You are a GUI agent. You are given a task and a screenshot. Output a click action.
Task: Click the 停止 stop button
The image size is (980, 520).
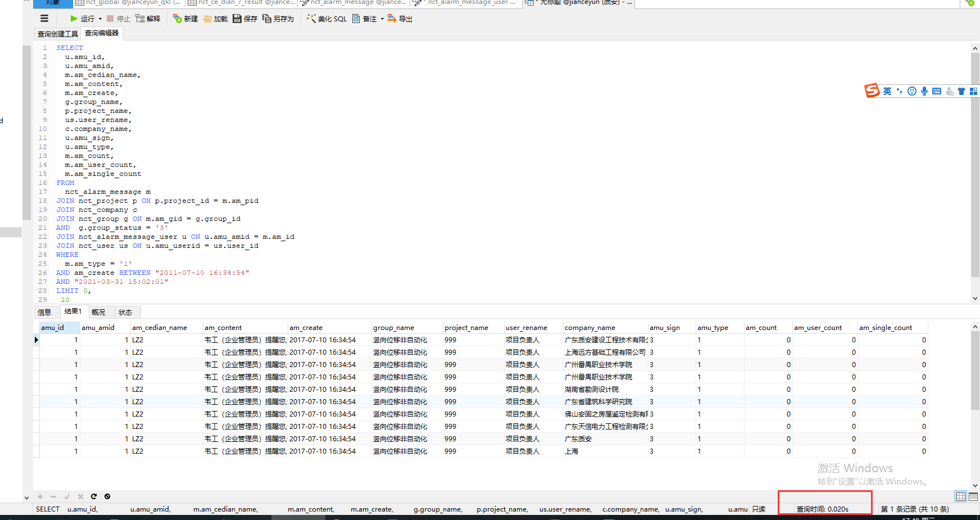tap(119, 19)
